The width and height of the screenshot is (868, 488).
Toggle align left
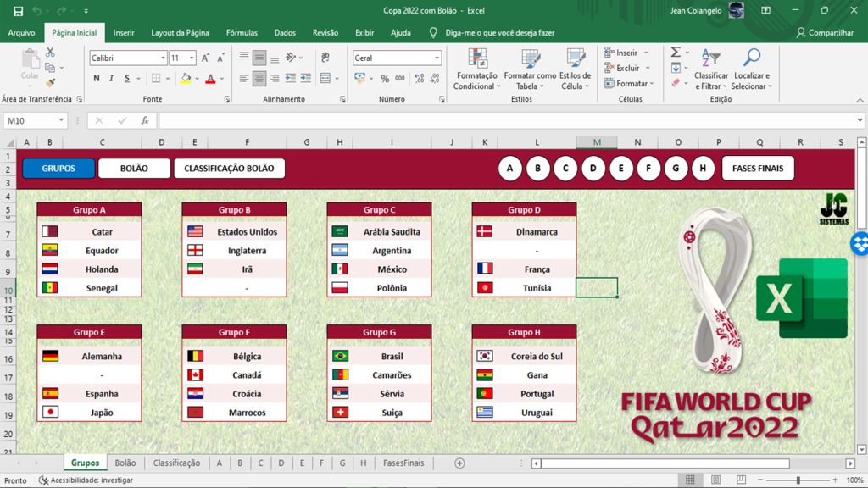243,79
